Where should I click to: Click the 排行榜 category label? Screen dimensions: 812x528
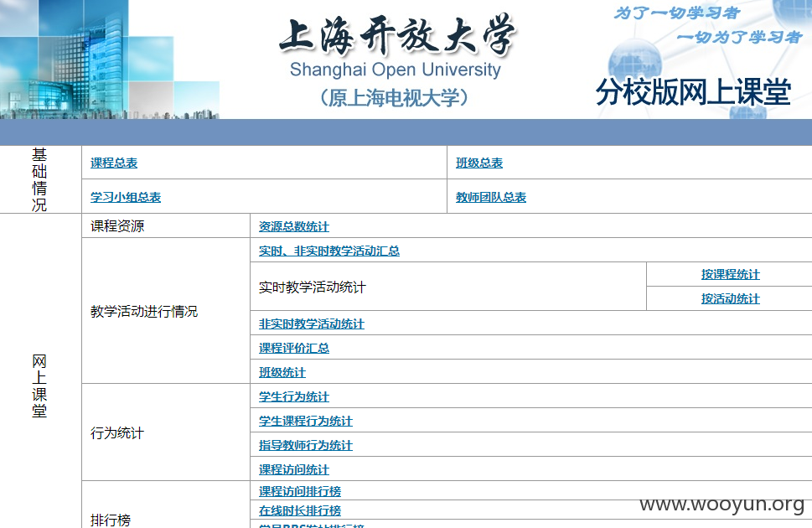coord(111,520)
